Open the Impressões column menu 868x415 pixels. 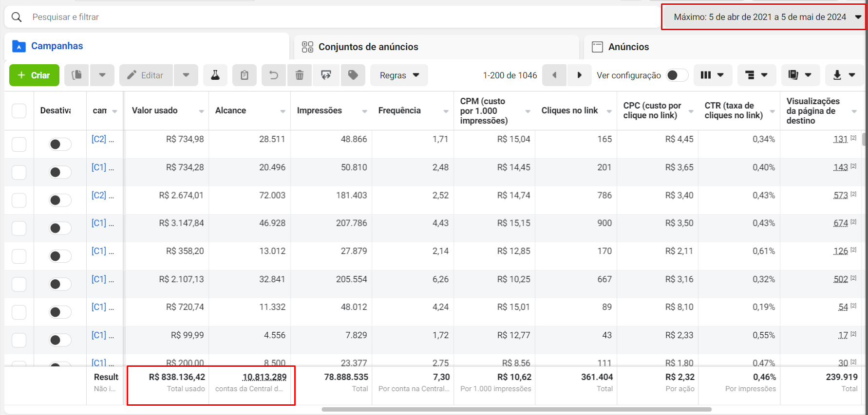click(364, 111)
